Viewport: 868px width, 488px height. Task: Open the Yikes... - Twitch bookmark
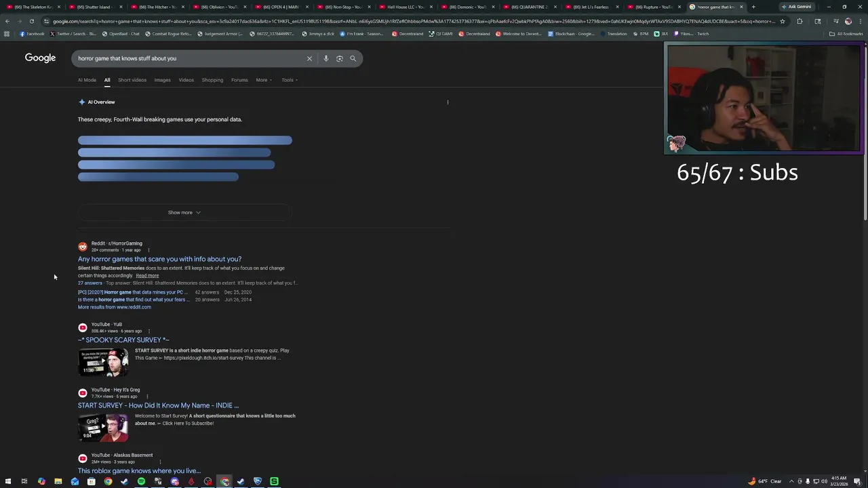(691, 34)
